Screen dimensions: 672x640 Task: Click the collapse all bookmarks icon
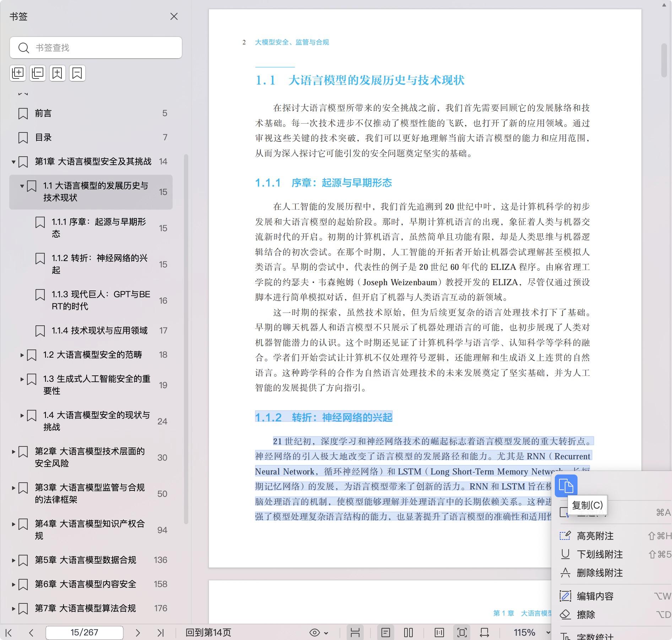[38, 73]
